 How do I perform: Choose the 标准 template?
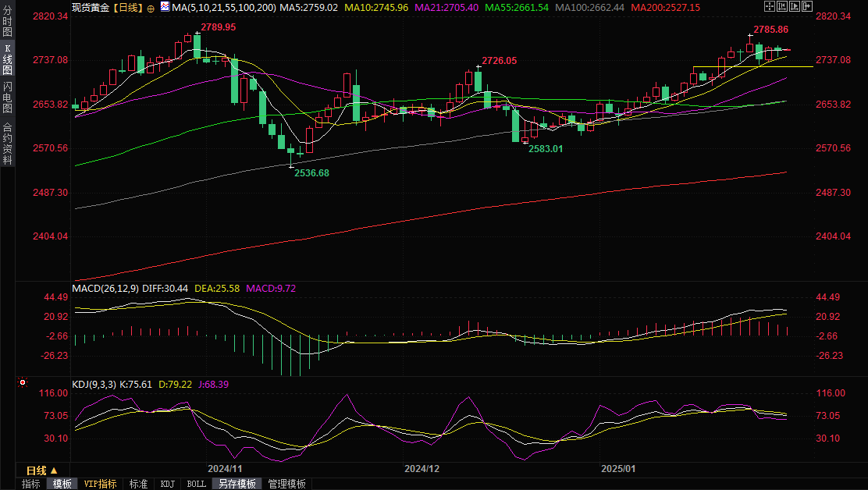[x=138, y=484]
